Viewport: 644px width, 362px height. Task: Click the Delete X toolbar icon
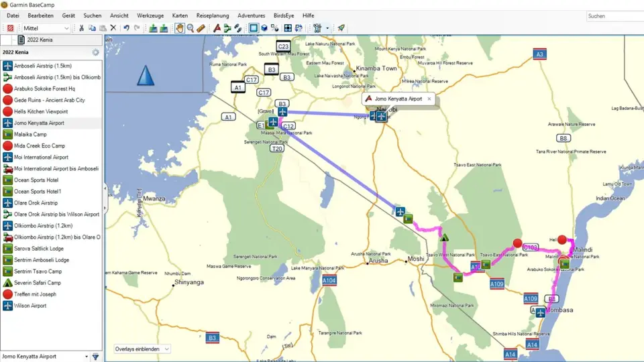[x=113, y=28]
